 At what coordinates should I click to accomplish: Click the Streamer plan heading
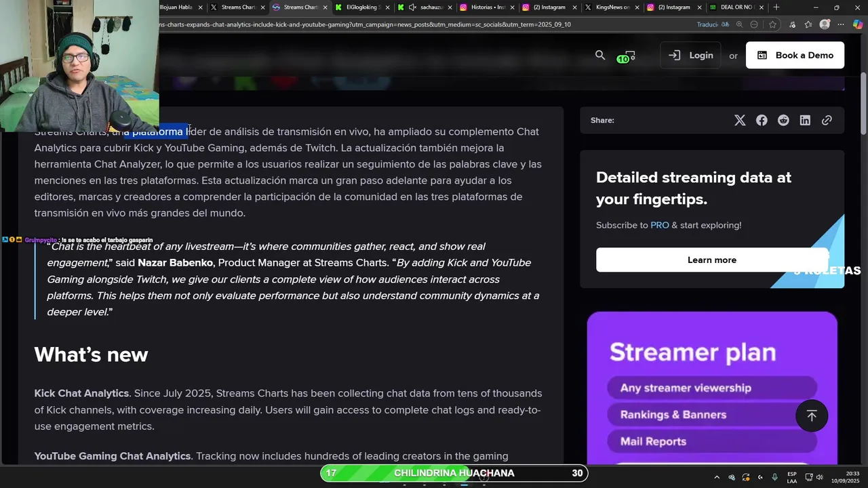coord(692,352)
